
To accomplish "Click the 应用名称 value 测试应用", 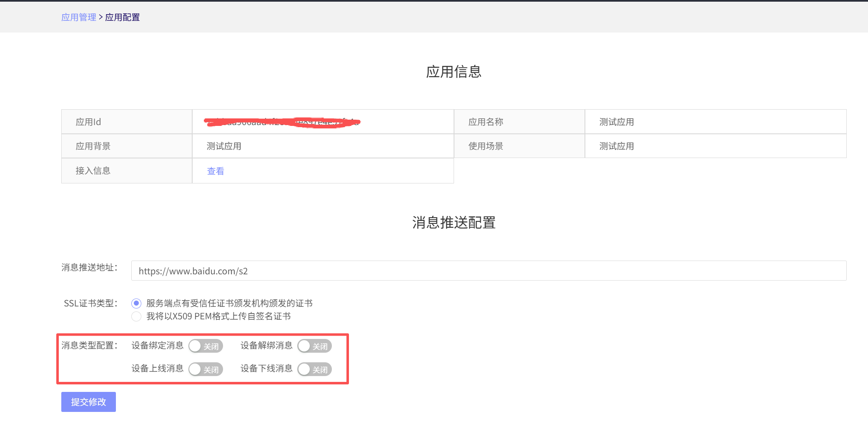I will point(616,122).
